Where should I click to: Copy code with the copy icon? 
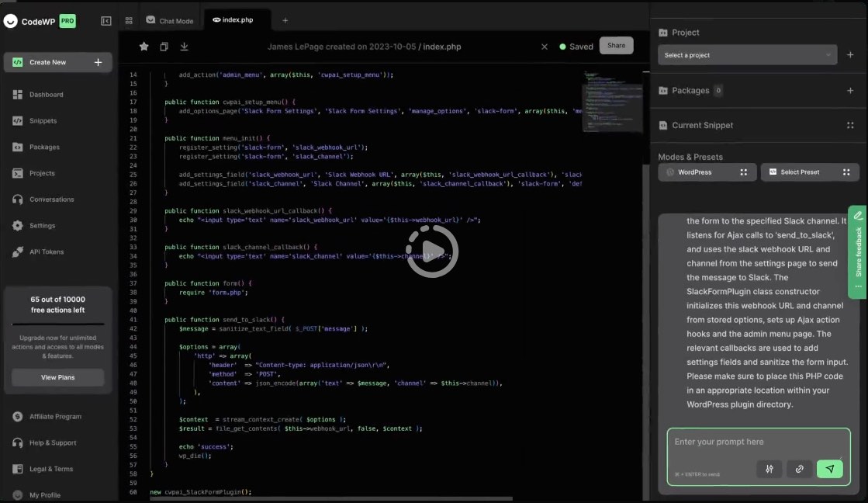click(164, 47)
